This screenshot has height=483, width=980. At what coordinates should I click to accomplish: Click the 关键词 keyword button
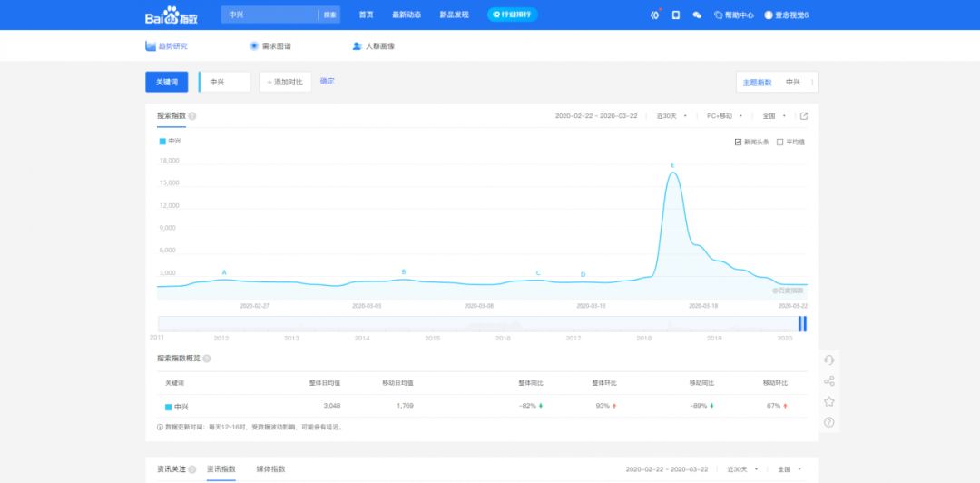point(167,82)
